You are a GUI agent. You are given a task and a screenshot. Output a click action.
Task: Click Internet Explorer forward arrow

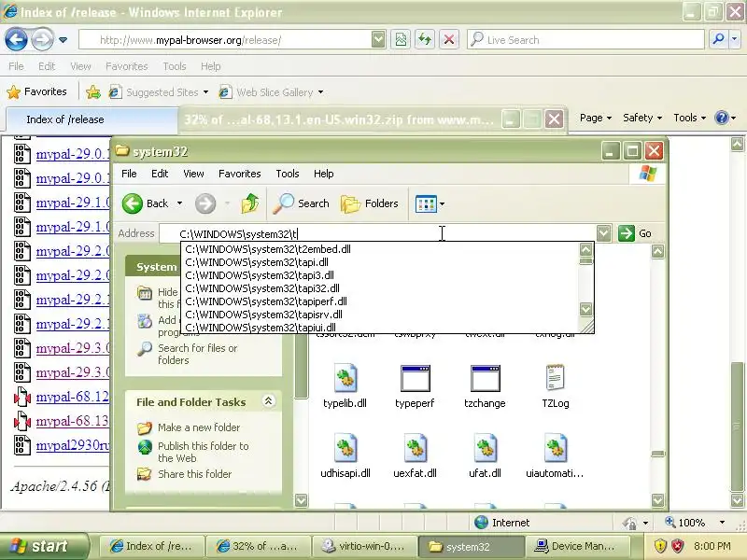coord(42,39)
